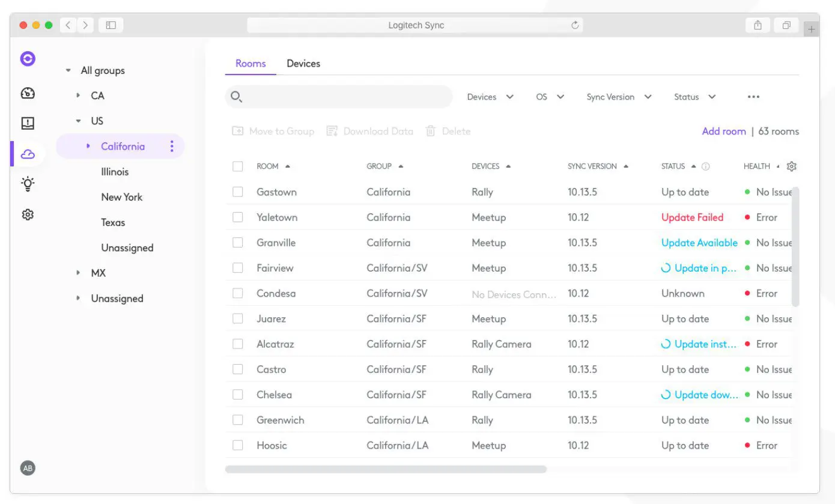This screenshot has height=504, width=835.
Task: Check the Yaletown room checkbox
Action: (x=238, y=217)
